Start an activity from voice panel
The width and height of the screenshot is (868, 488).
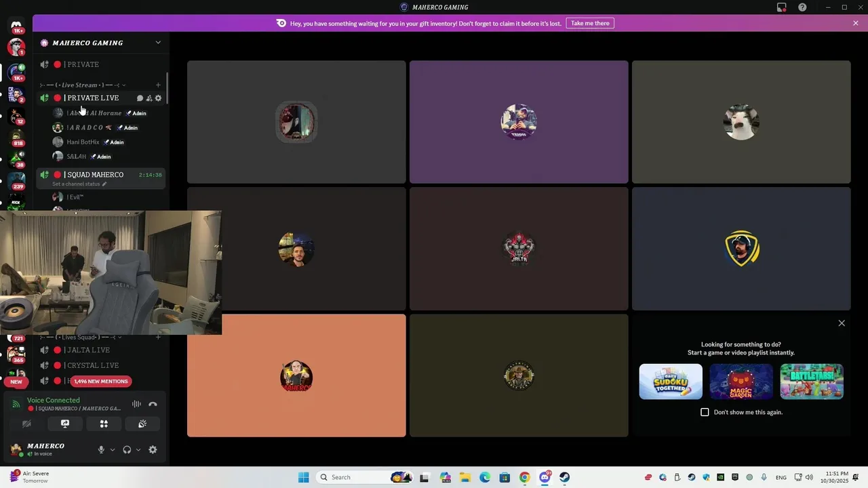104,424
